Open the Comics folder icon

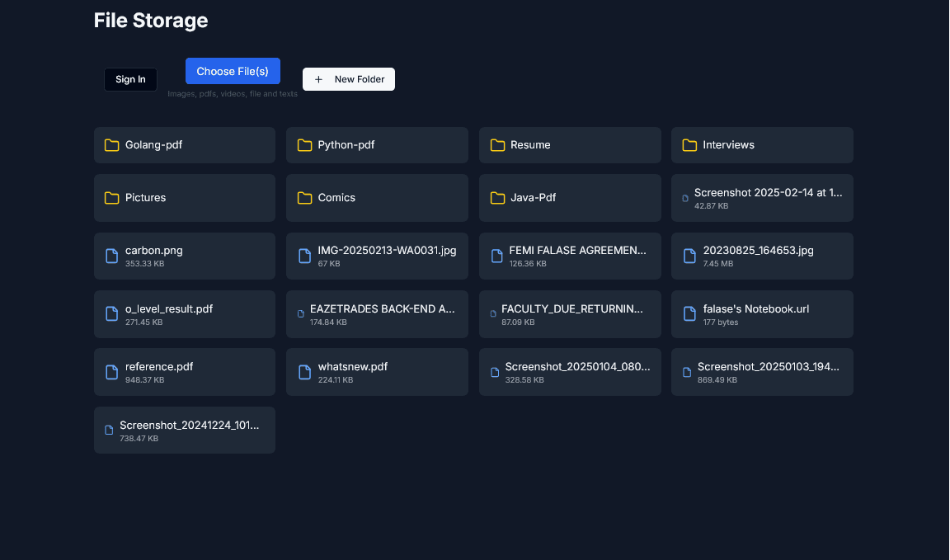point(305,197)
